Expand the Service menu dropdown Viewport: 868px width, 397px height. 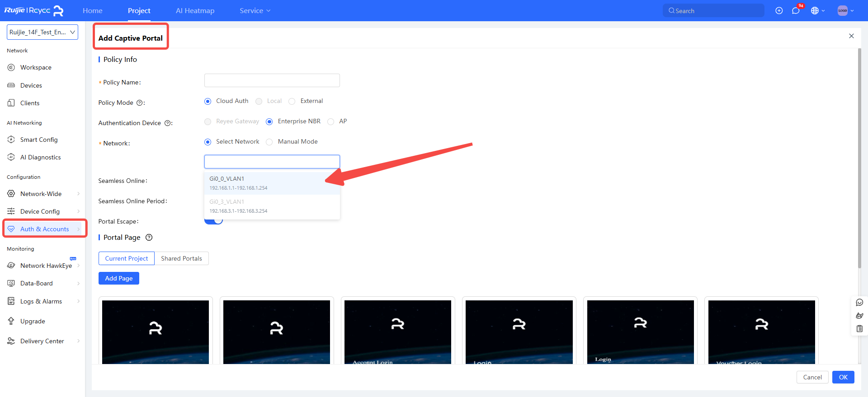(x=255, y=11)
